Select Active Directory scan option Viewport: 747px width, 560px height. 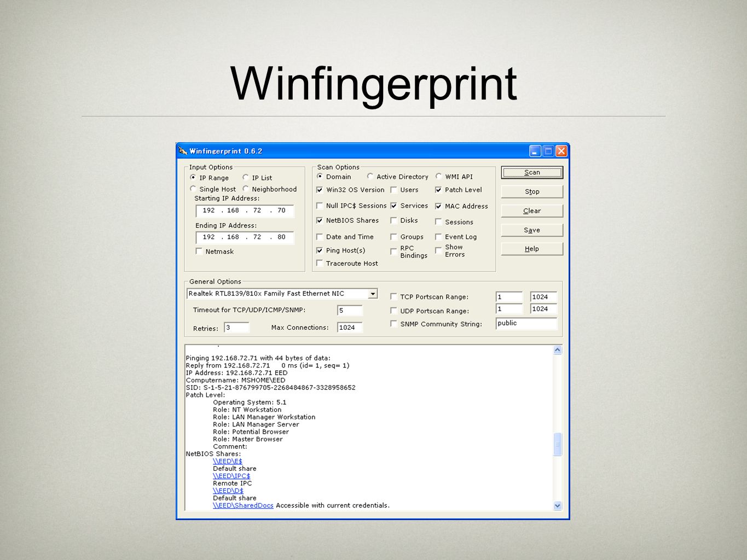click(370, 177)
